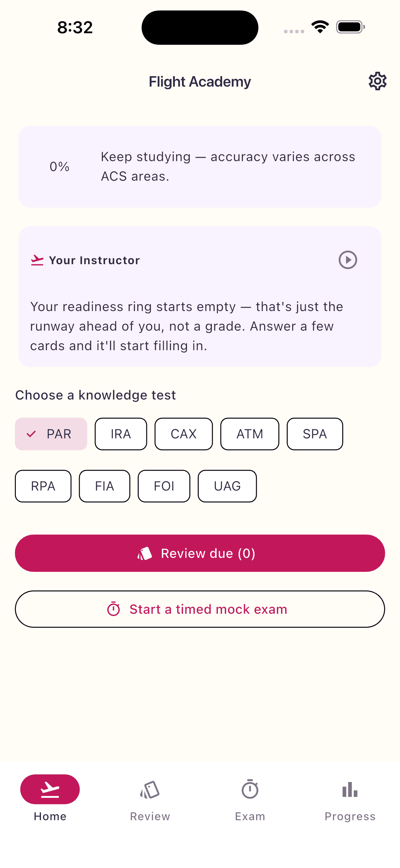Open the Exam tab stopwatch icon
This screenshot has width=400, height=868.
250,789
